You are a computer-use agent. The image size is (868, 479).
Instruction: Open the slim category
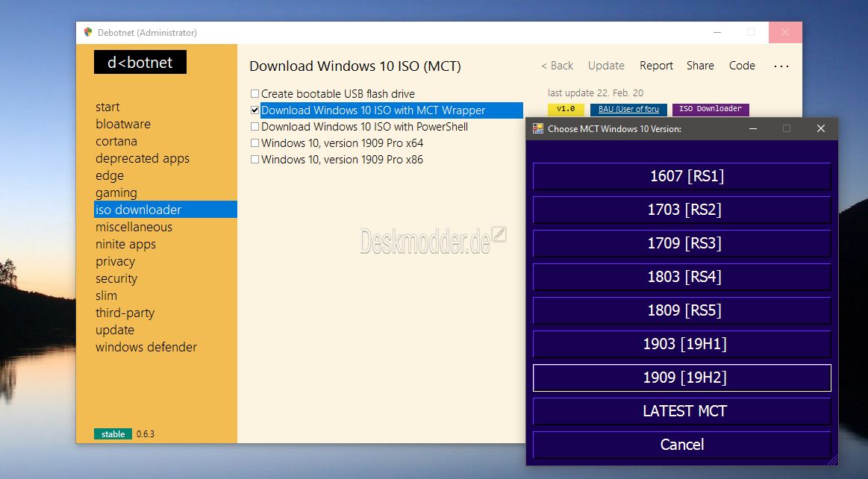click(x=106, y=295)
